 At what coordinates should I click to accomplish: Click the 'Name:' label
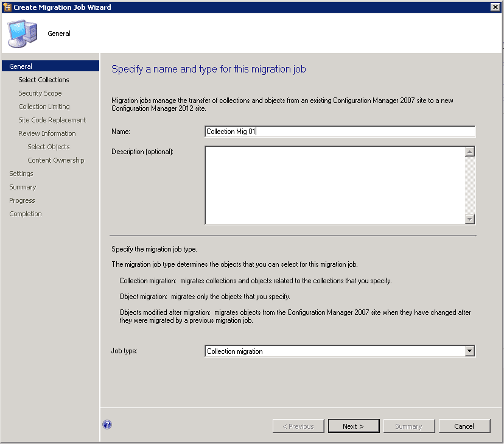tap(121, 132)
